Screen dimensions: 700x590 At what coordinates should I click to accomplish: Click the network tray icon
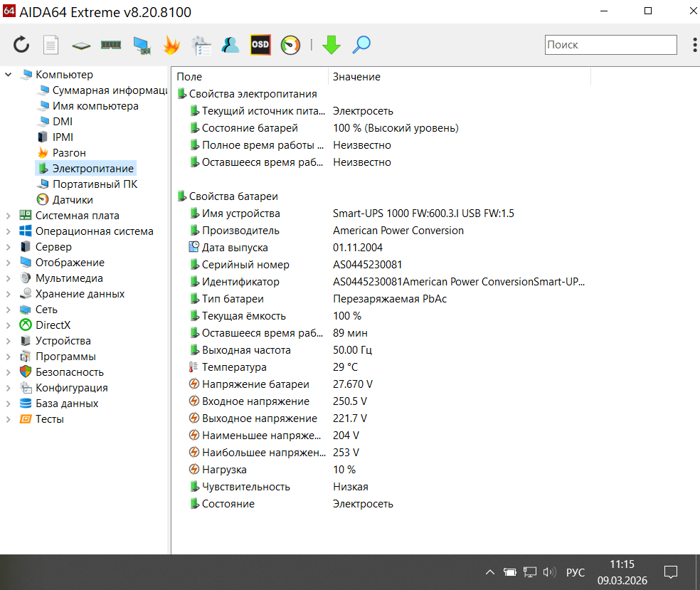[530, 572]
